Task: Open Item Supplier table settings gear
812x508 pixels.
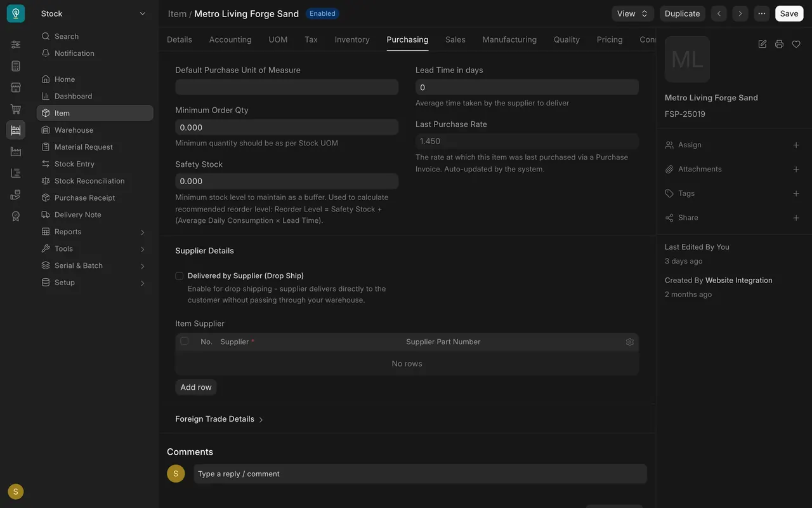Action: [630, 342]
